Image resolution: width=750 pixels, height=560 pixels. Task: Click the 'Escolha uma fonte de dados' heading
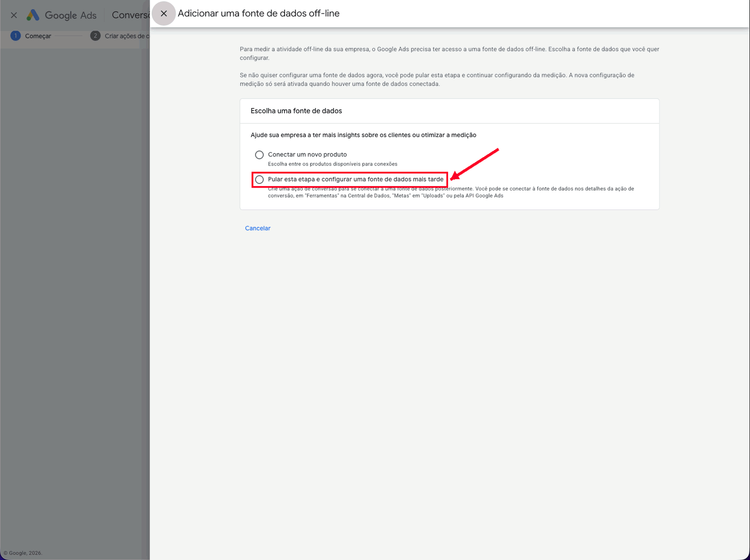tap(296, 111)
